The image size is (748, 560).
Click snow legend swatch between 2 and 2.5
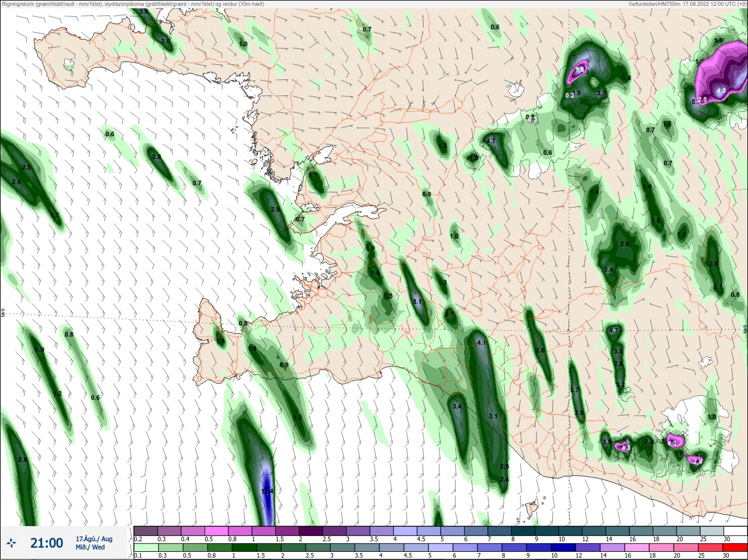pyautogui.click(x=311, y=531)
